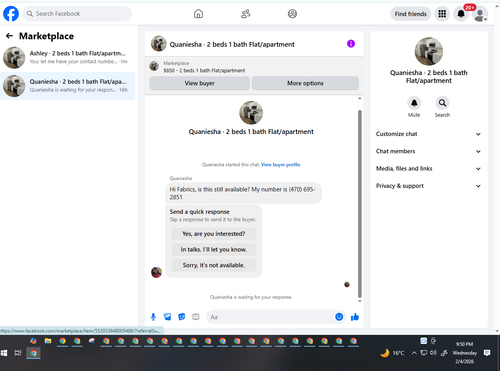Mute this chat with the bell icon
The image size is (500, 371).
point(414,103)
